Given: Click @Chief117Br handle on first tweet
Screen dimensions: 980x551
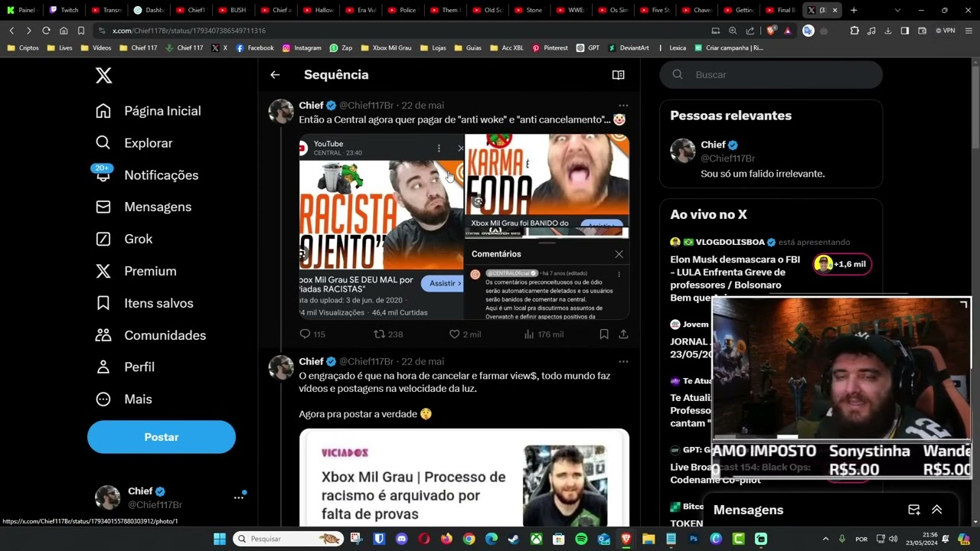Looking at the screenshot, I should pyautogui.click(x=366, y=106).
